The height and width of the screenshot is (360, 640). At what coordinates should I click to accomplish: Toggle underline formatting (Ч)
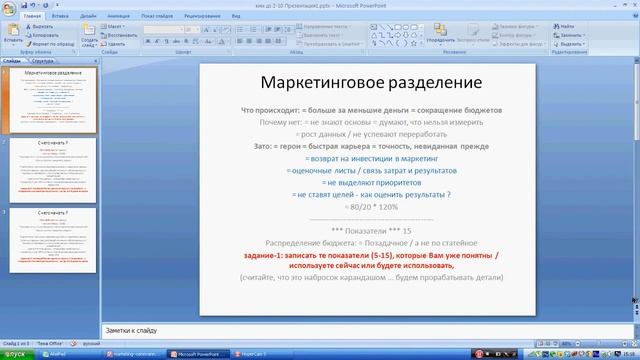[167, 41]
